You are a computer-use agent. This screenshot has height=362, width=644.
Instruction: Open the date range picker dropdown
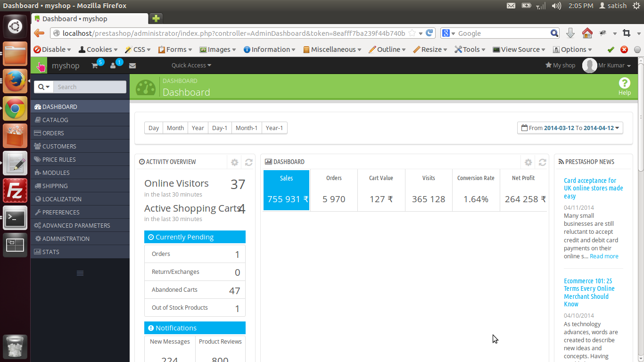coord(570,128)
